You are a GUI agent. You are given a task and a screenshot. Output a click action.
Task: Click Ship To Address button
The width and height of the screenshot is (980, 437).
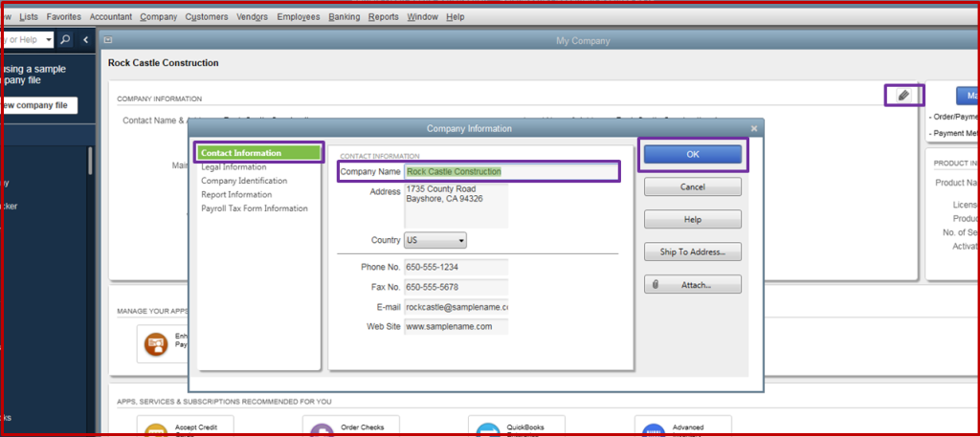pyautogui.click(x=693, y=251)
